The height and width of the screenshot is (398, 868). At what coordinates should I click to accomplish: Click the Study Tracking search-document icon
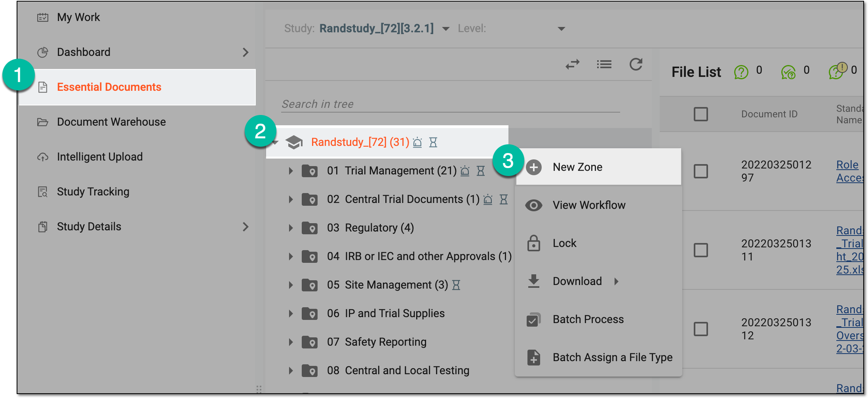click(x=43, y=192)
